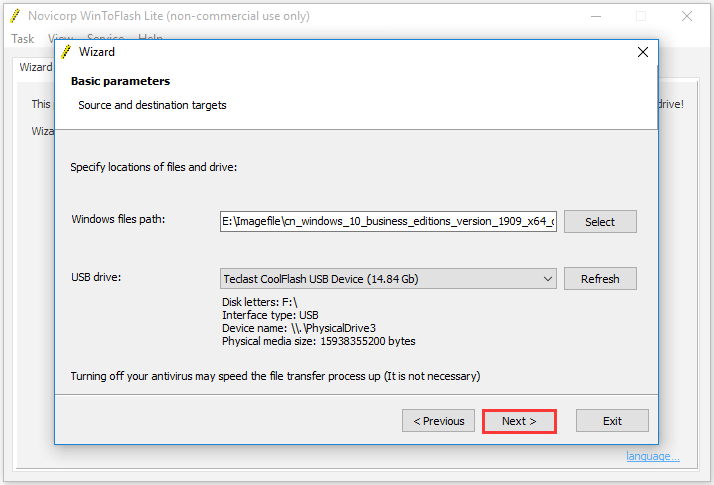Click the Wizard dialog pencil icon

66,52
